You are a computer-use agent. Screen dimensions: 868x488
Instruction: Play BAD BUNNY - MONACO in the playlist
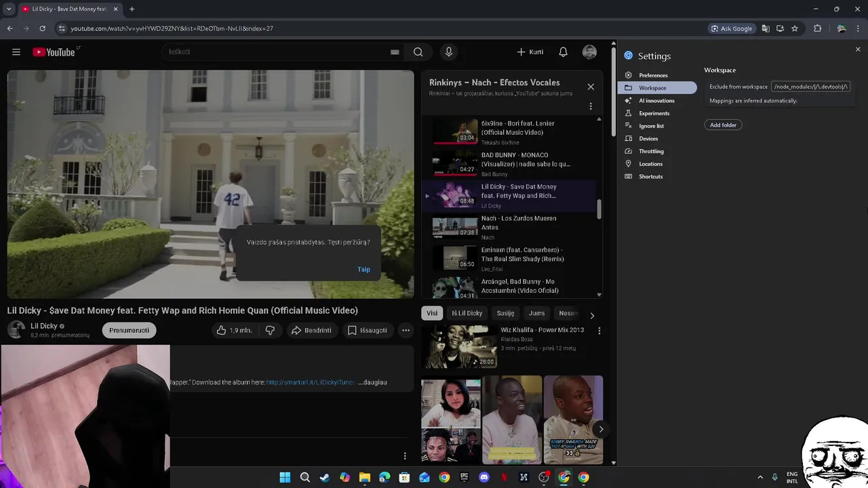point(509,164)
